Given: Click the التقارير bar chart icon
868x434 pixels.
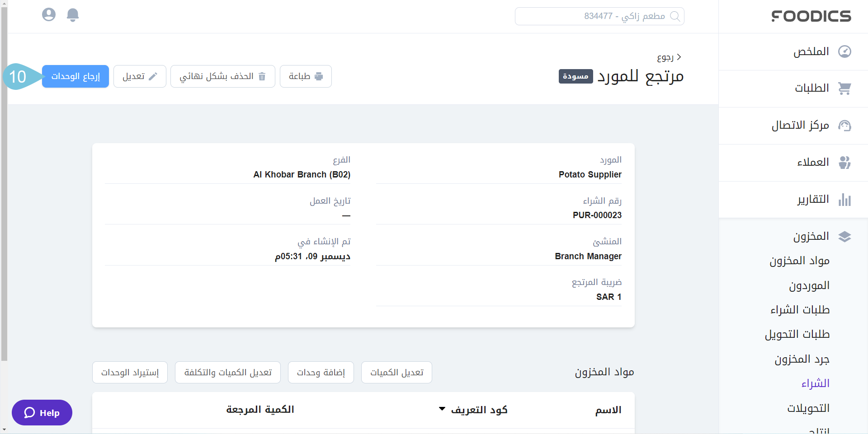Looking at the screenshot, I should coord(844,200).
